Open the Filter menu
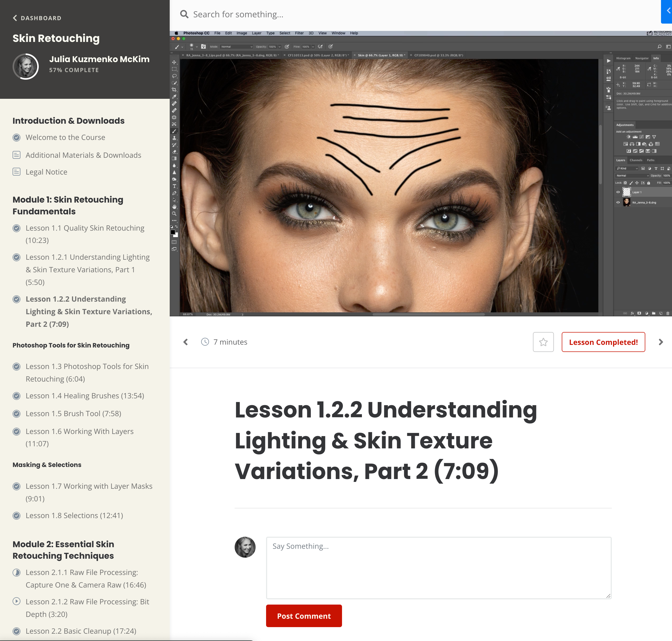 [299, 33]
